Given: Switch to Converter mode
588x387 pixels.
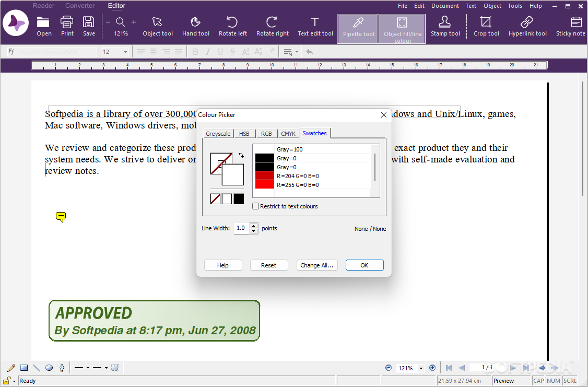Looking at the screenshot, I should point(80,6).
